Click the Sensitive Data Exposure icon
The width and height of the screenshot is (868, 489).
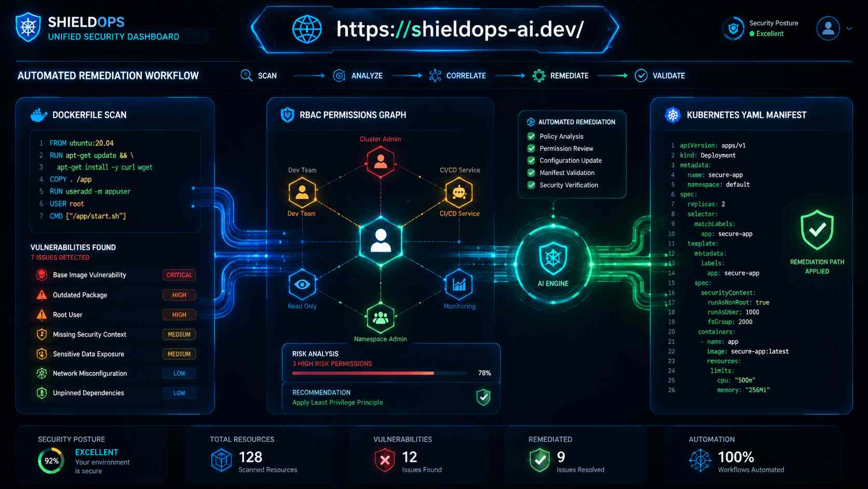42,354
